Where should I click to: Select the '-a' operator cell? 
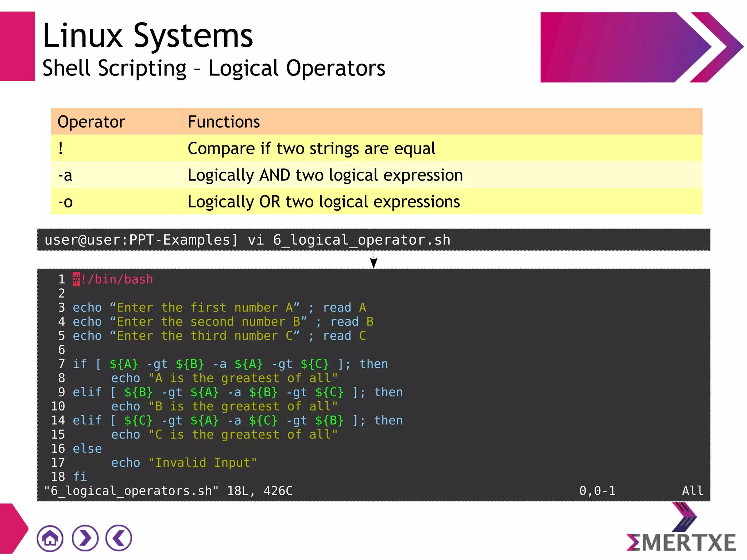116,175
